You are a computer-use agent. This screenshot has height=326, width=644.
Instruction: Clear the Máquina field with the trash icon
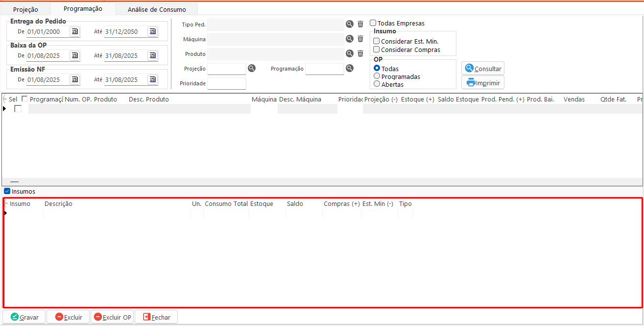360,39
